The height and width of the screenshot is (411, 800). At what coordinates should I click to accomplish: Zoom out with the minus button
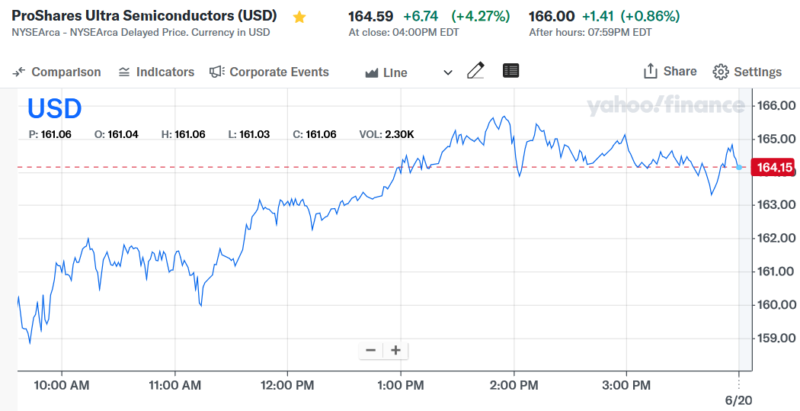371,350
